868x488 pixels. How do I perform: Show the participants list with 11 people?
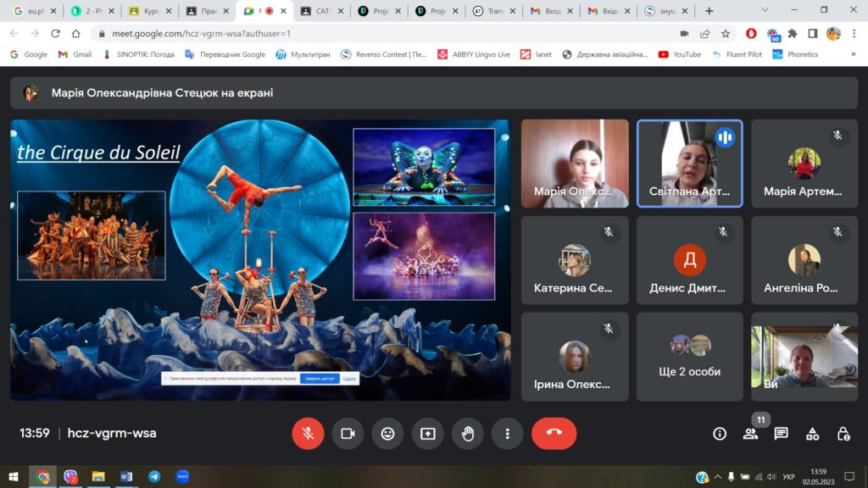750,434
